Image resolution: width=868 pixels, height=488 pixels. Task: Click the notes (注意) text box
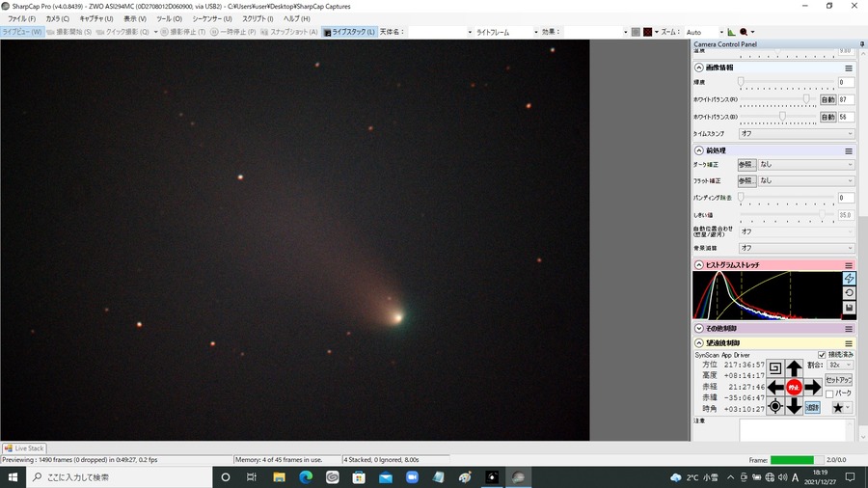pyautogui.click(x=797, y=430)
